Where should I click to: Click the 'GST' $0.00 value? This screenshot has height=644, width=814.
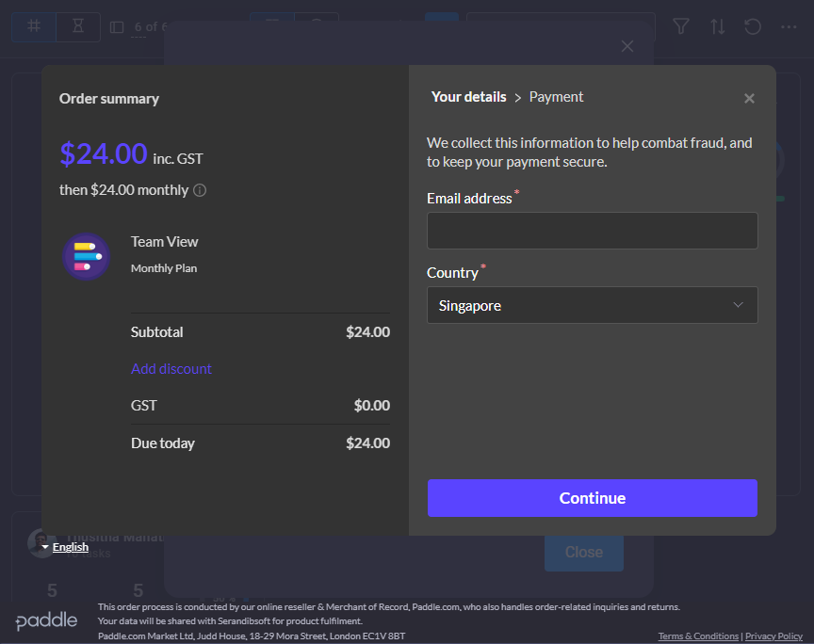372,405
